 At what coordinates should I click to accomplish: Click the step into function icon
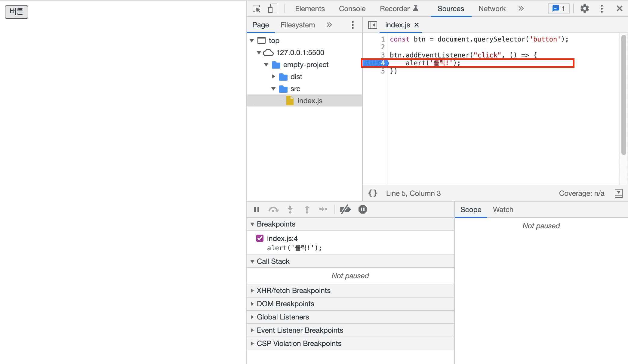point(290,209)
